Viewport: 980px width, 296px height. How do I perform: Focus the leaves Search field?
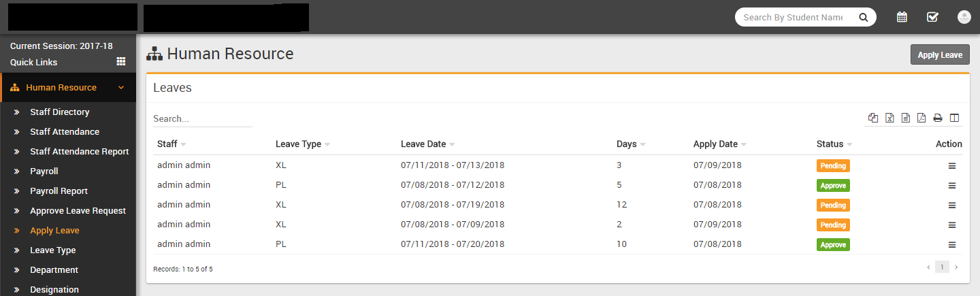point(202,118)
